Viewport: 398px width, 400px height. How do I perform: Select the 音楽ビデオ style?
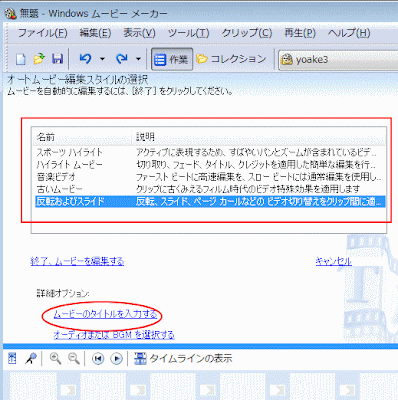click(x=56, y=177)
